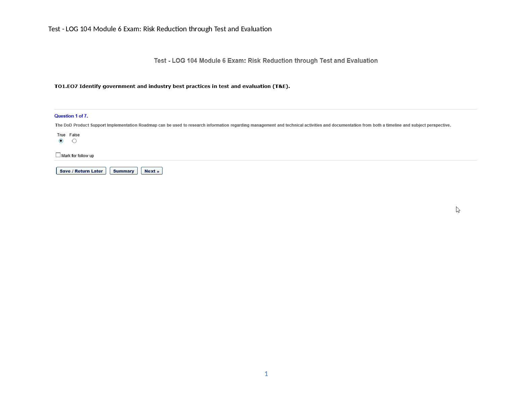Select the False radio button
This screenshot has height=411, width=532.
[74, 141]
